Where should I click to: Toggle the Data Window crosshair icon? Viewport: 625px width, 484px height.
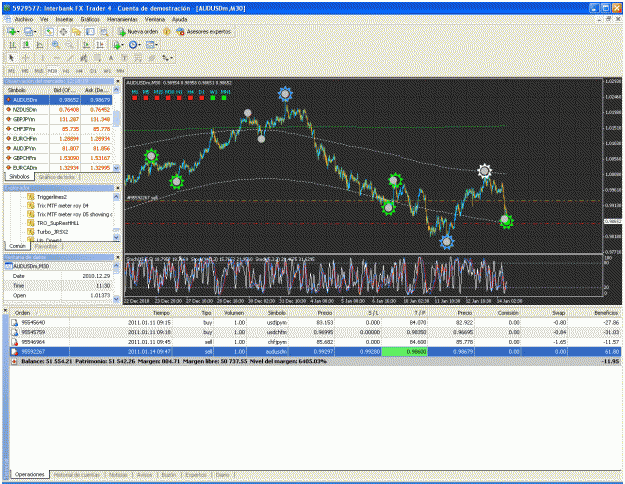pos(63,31)
